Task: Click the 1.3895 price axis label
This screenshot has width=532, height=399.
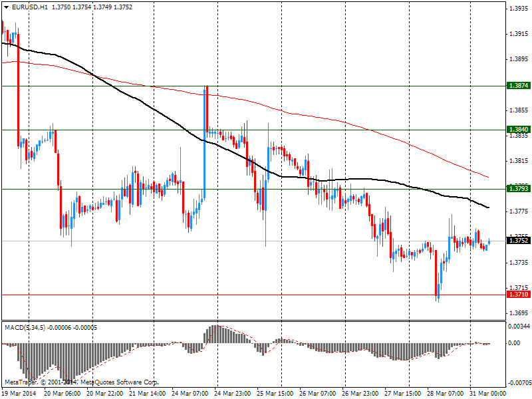Action: (x=519, y=59)
